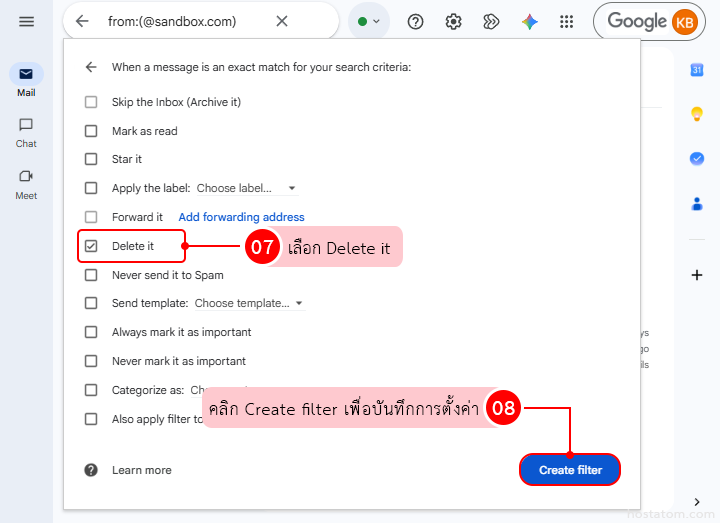
Task: Open the Meet section in sidebar
Action: click(x=26, y=185)
